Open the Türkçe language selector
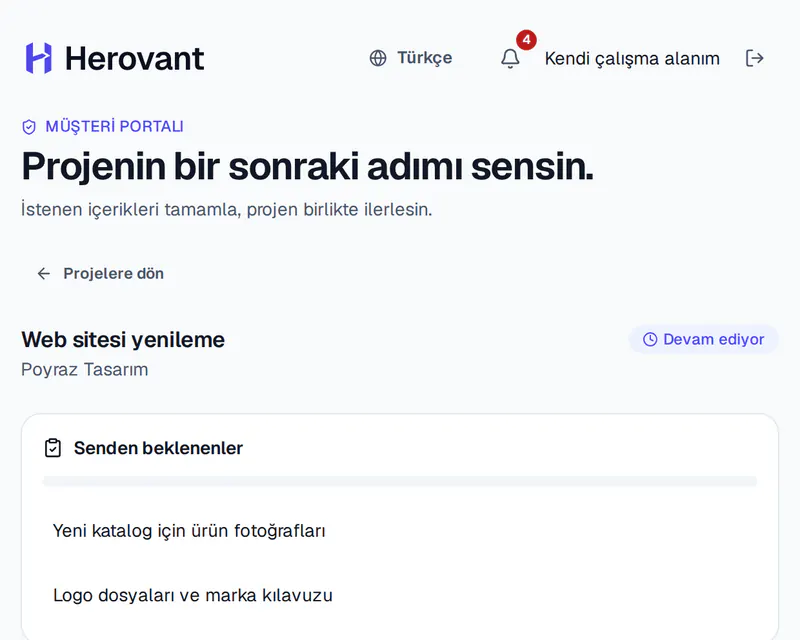 coord(411,58)
